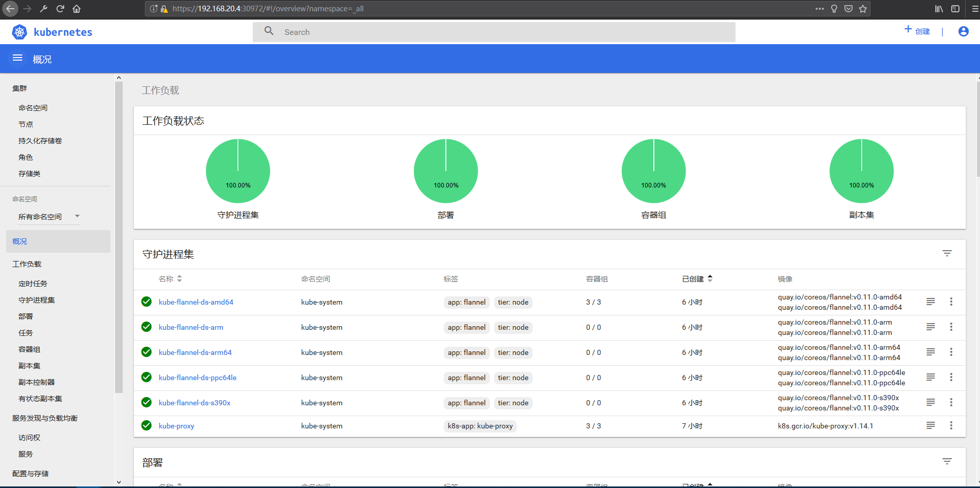The height and width of the screenshot is (488, 980).
Task: Click the Kubernetes helm logo icon
Action: [20, 32]
